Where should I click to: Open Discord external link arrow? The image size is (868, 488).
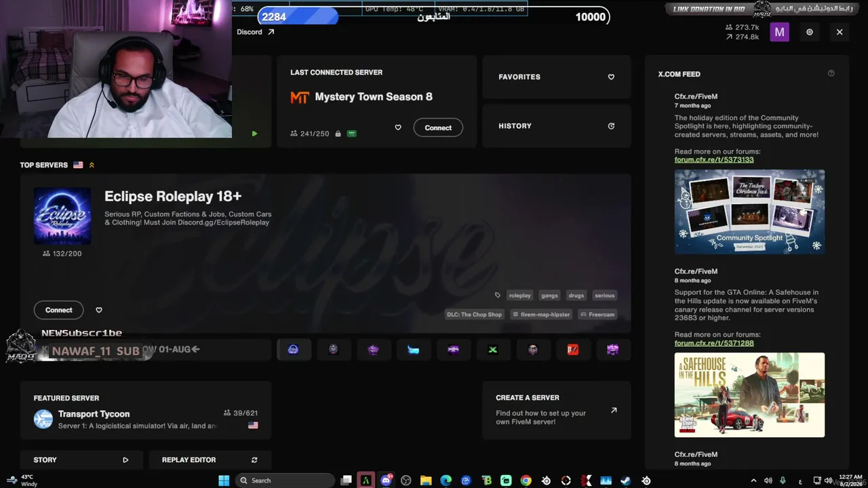[271, 32]
